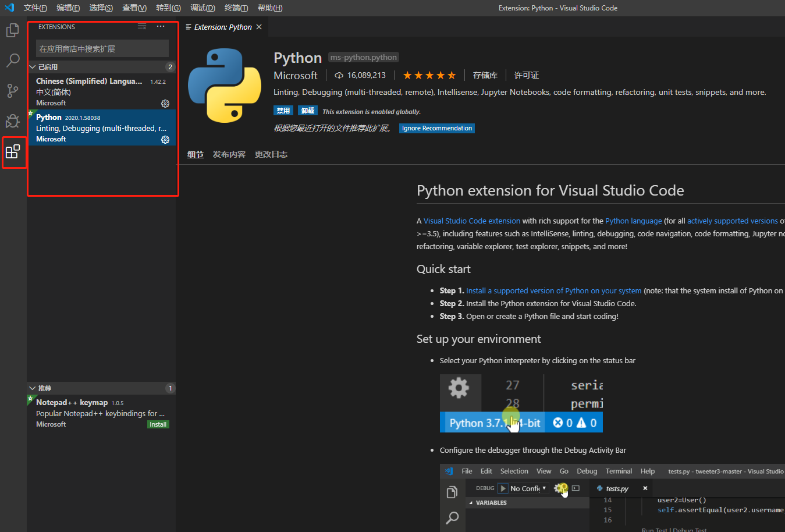
Task: Click the Python interpreter status bar screenshot
Action: pos(521,403)
